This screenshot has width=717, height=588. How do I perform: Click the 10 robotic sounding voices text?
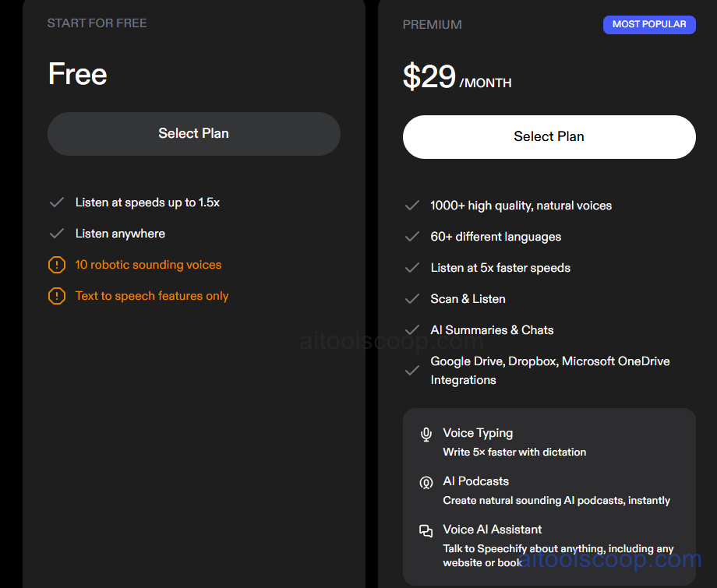click(x=148, y=265)
